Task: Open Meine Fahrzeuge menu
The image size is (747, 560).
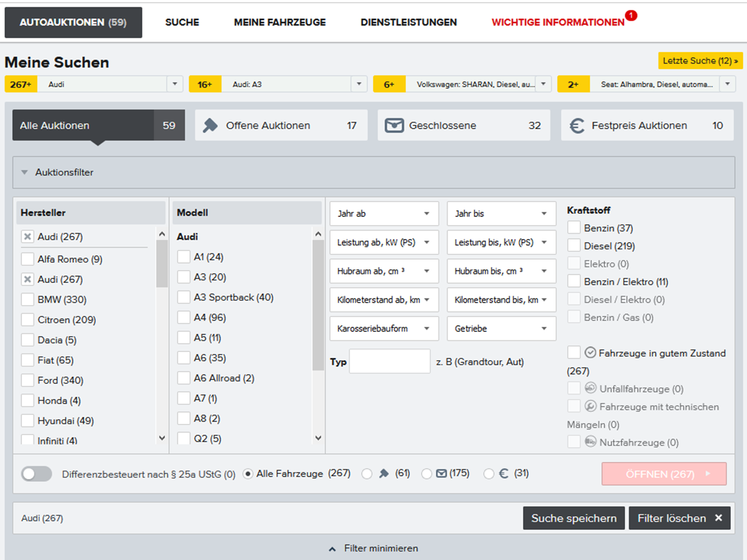Action: click(280, 22)
